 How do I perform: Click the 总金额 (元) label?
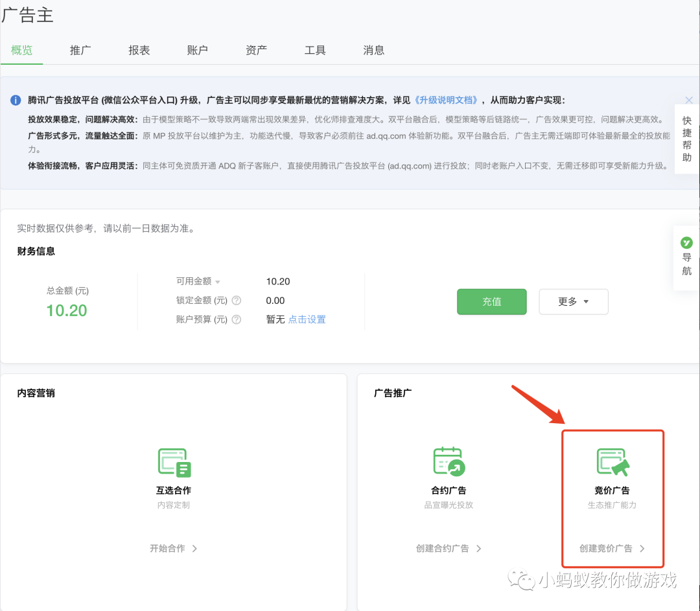click(68, 291)
